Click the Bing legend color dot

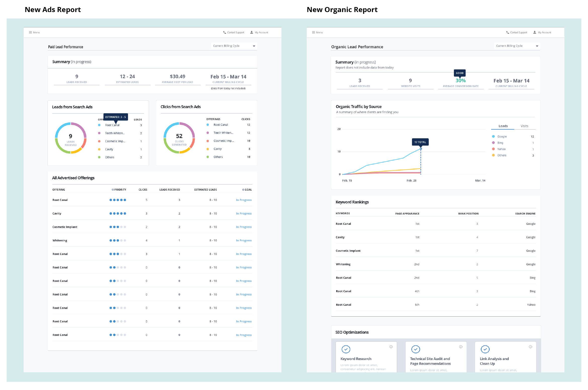(x=493, y=143)
